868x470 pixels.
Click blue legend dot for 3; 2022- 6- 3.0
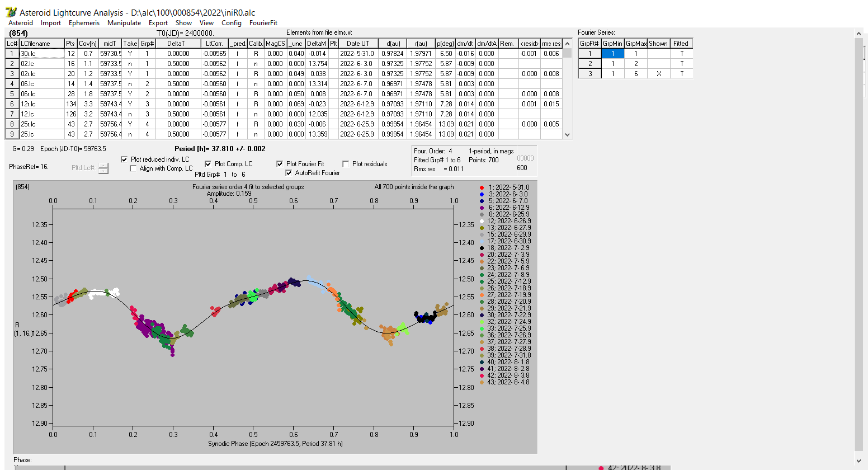(x=482, y=194)
